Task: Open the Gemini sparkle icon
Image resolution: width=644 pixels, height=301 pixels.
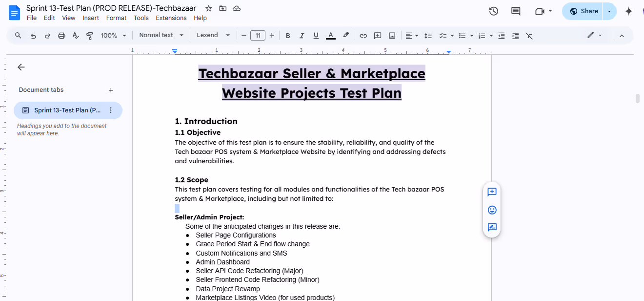Action: point(629,11)
